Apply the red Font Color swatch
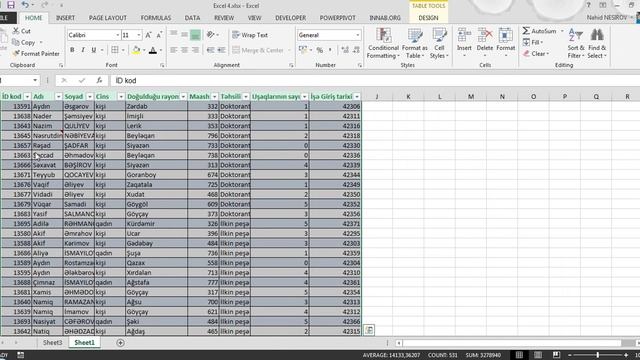This screenshot has width=640, height=360. (153, 50)
